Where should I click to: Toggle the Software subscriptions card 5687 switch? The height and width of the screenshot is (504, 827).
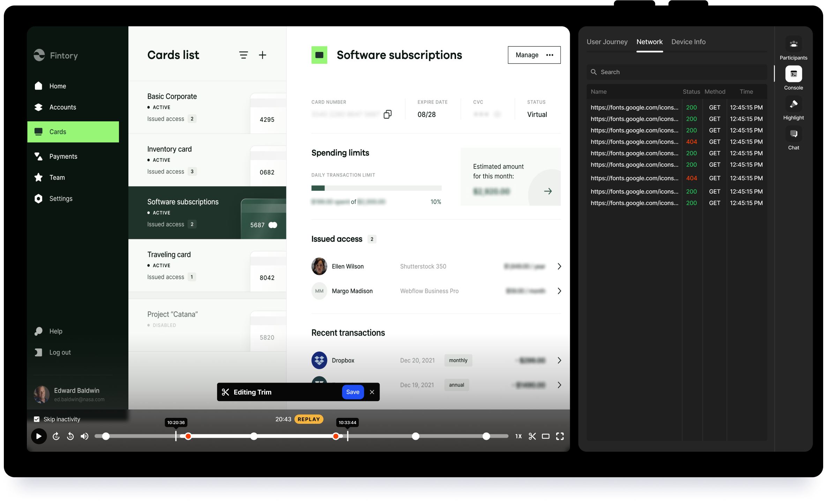[273, 225]
